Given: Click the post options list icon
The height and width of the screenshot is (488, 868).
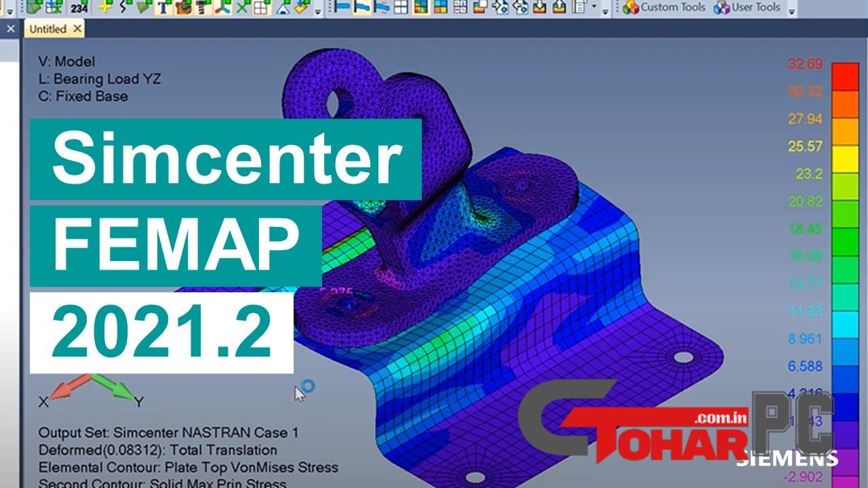Looking at the screenshot, I should [579, 7].
